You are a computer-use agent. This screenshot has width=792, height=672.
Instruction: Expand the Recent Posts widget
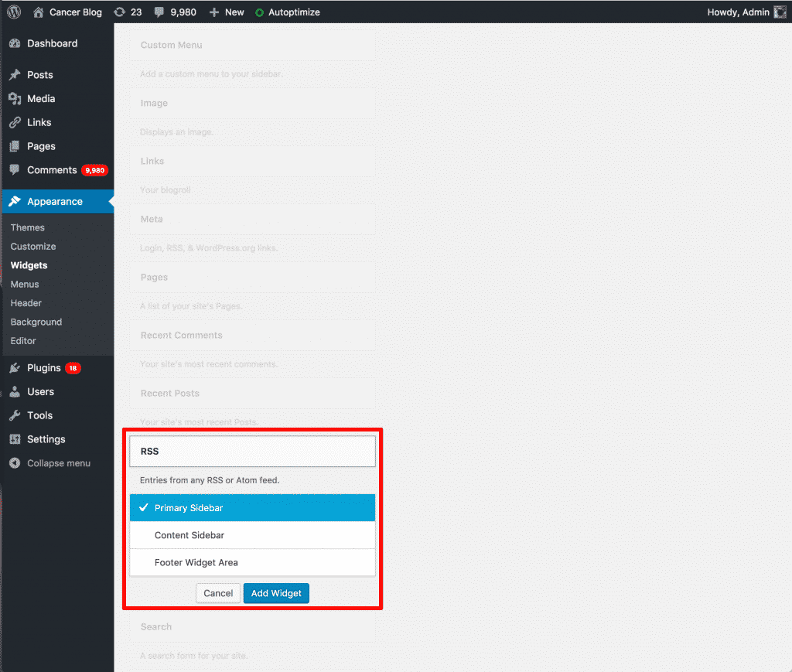pos(251,393)
